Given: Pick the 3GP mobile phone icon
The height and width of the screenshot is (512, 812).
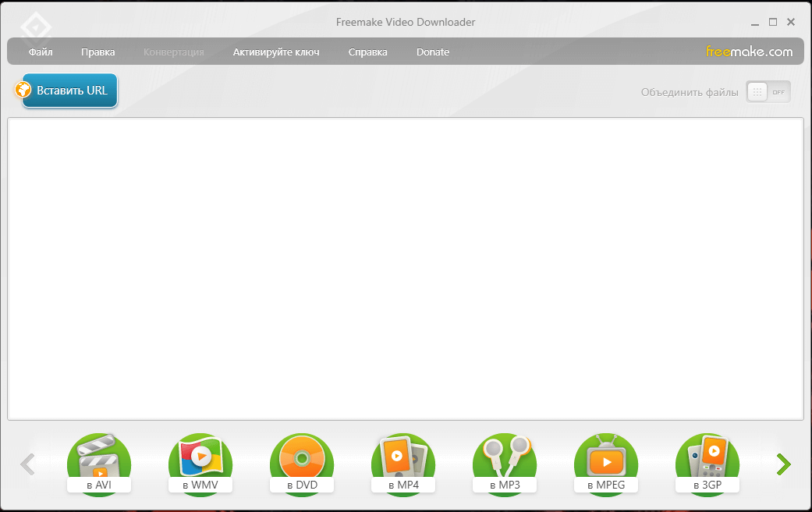Looking at the screenshot, I should click(x=707, y=465).
